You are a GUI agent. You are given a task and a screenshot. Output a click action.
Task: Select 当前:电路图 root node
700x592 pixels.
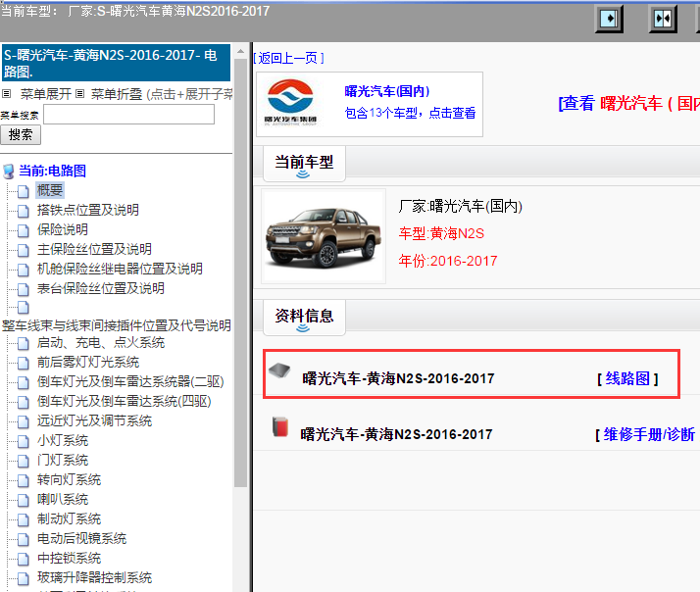click(52, 171)
